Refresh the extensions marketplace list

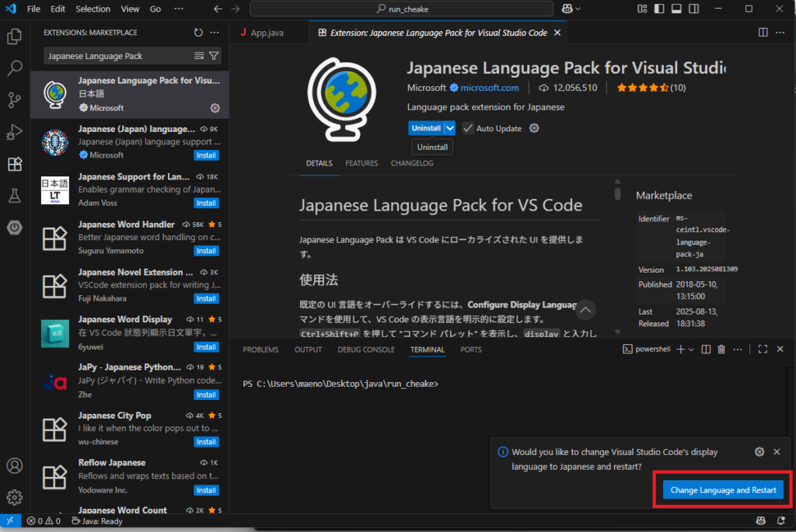tap(198, 33)
